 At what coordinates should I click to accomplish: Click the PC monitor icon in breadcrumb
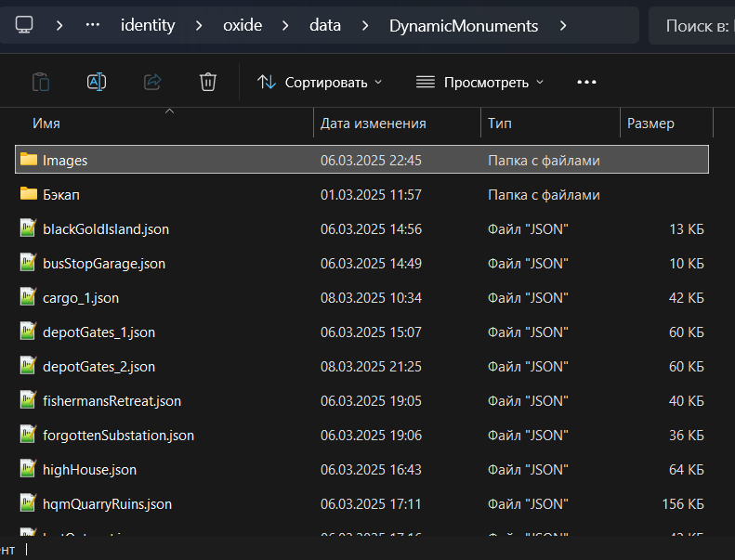pos(25,25)
